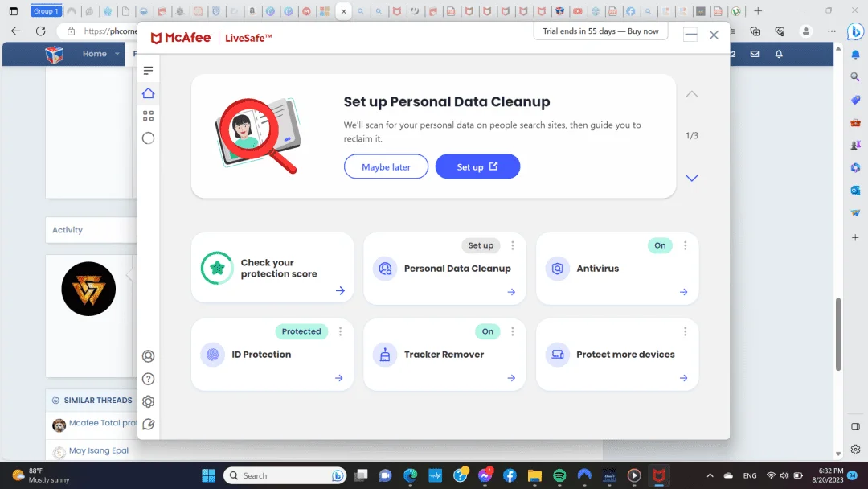Screen dimensions: 868x489
Task: Click the Antivirus shield icon
Action: pos(558,269)
